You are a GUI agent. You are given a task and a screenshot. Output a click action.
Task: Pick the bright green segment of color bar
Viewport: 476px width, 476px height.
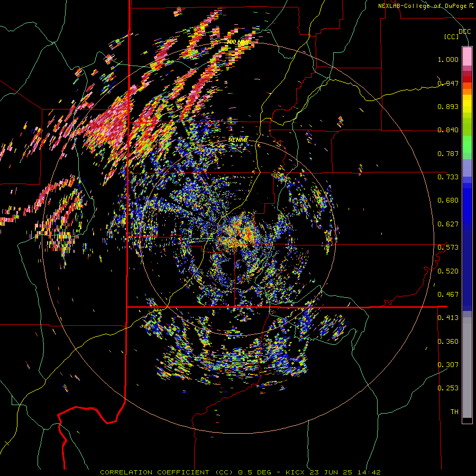pyautogui.click(x=467, y=144)
